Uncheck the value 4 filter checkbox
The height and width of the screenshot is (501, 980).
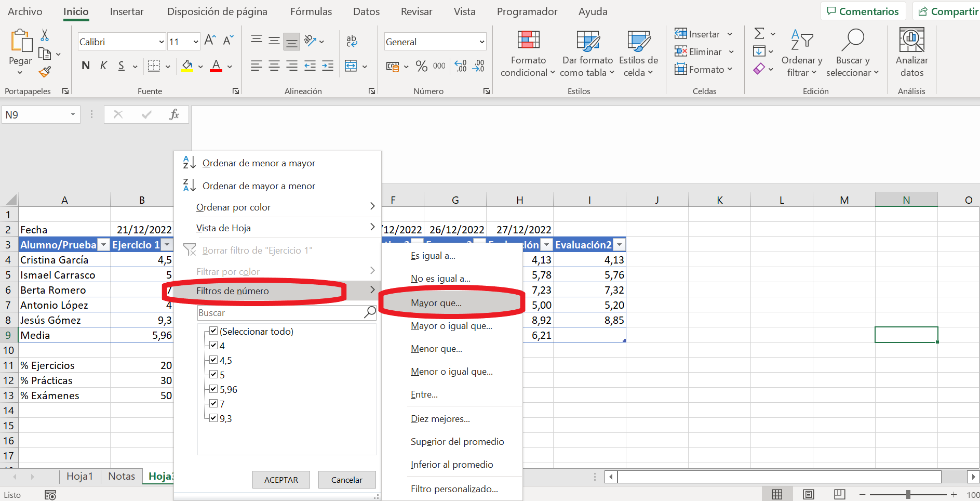point(213,345)
